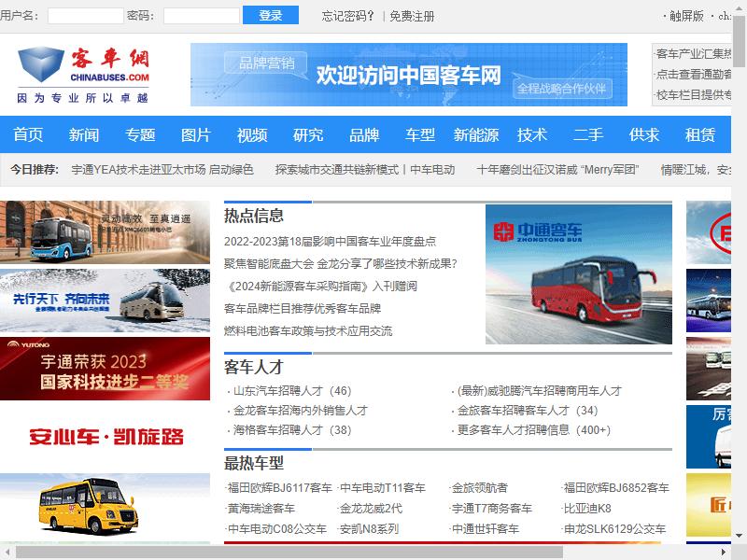Go to the 租赁 navigation tab
The height and width of the screenshot is (560, 747).
click(x=700, y=134)
